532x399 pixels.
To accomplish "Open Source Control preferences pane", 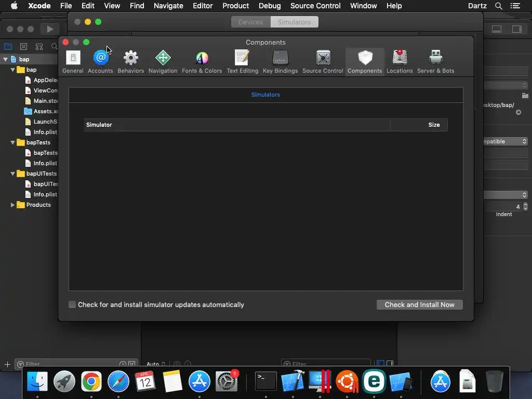I will [323, 62].
